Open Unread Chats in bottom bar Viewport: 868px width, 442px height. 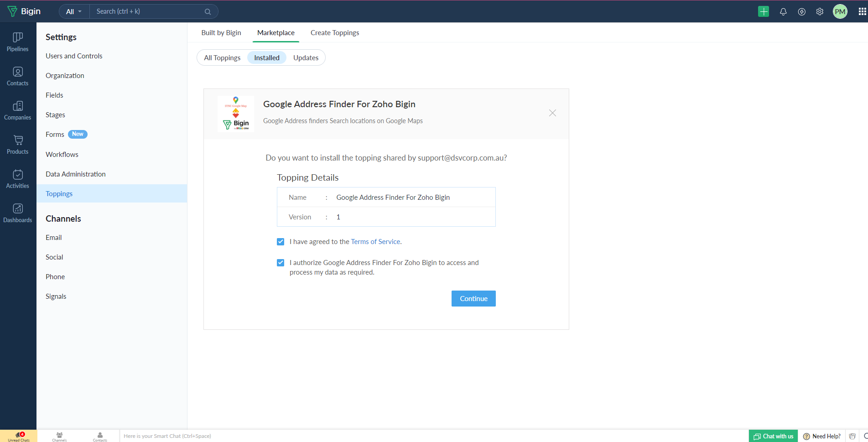tap(19, 436)
